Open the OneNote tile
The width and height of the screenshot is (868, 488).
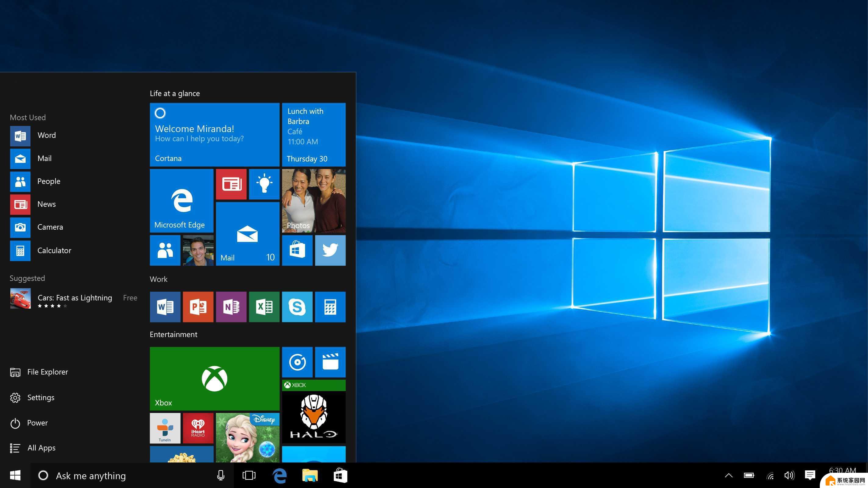[x=231, y=307]
